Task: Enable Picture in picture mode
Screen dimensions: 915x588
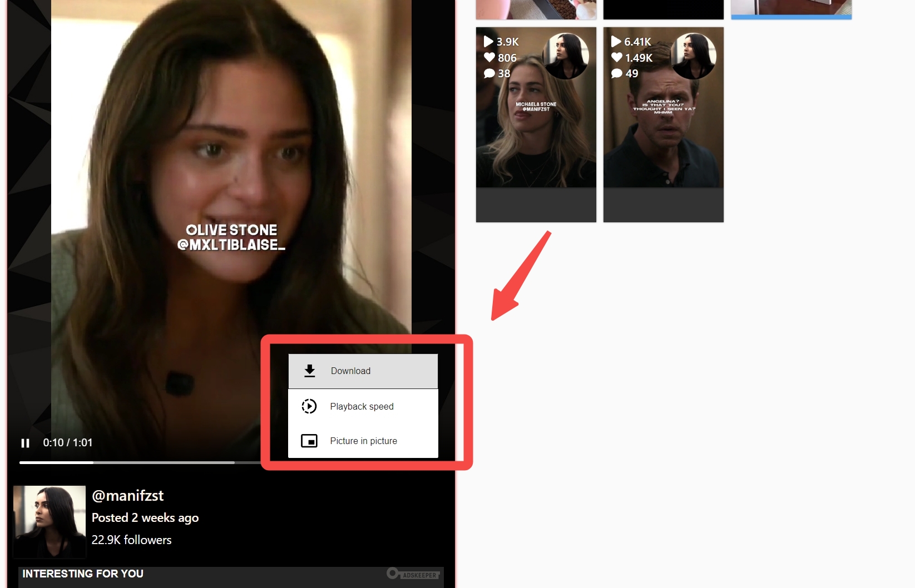Action: point(363,441)
